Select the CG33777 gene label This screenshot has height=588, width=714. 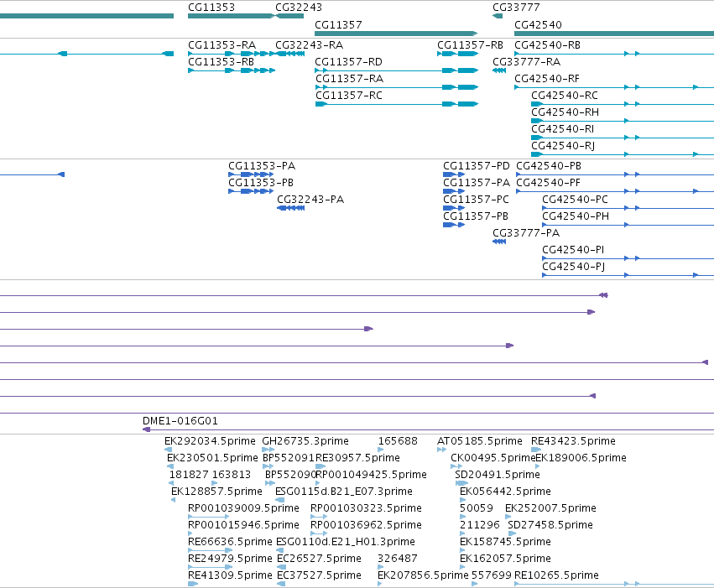[x=516, y=8]
